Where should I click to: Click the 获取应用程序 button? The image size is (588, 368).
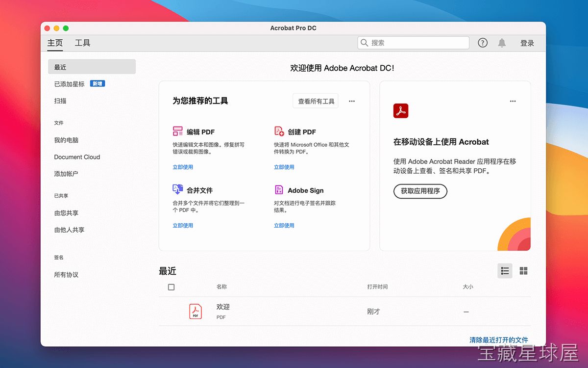420,191
